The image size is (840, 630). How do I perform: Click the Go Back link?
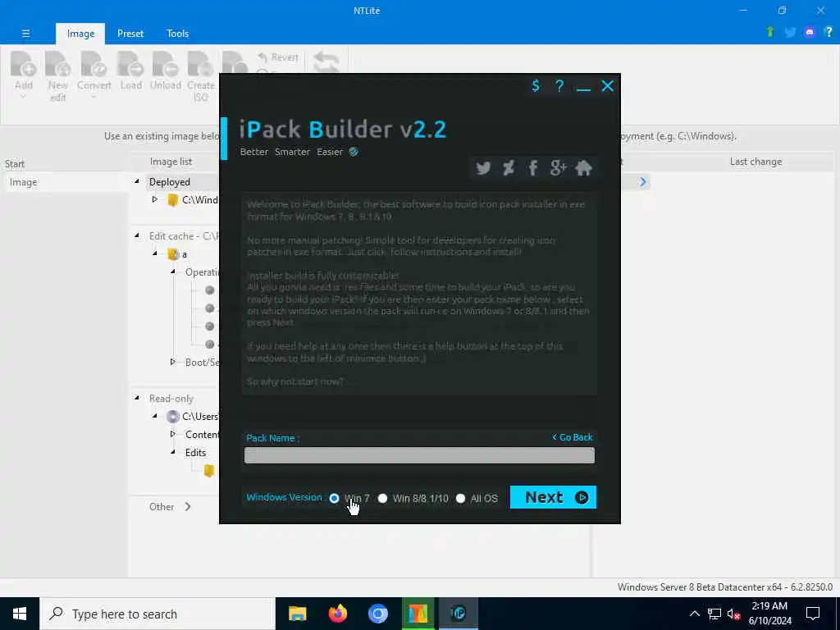pyautogui.click(x=572, y=437)
